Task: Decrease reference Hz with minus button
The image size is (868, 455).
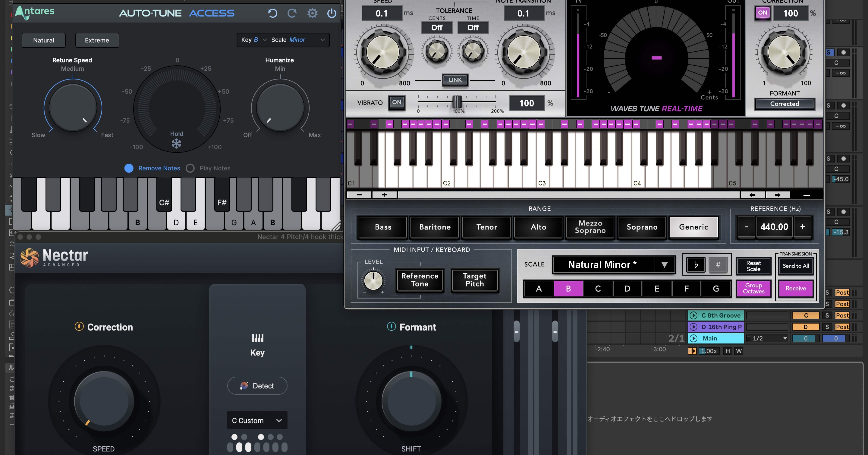Action: (x=746, y=227)
